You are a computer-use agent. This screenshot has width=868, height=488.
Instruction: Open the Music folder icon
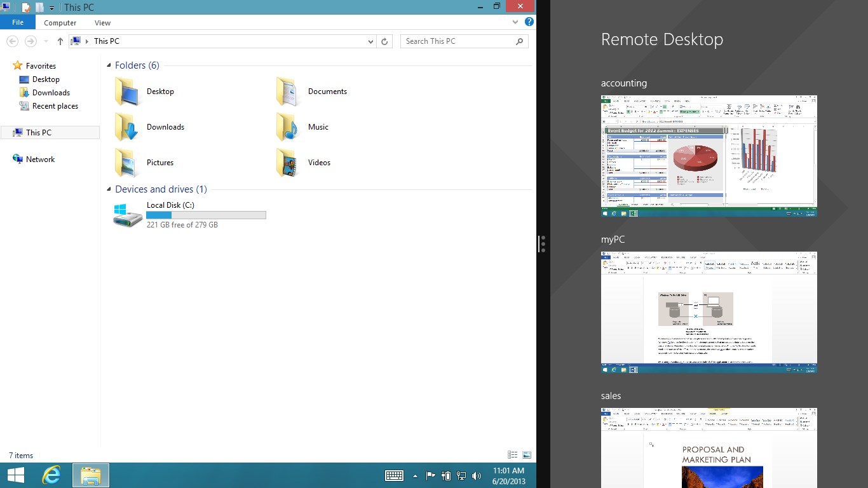coord(288,127)
